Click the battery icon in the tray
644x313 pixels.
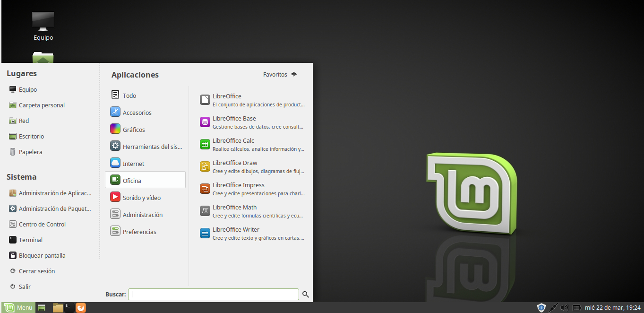[x=577, y=307]
